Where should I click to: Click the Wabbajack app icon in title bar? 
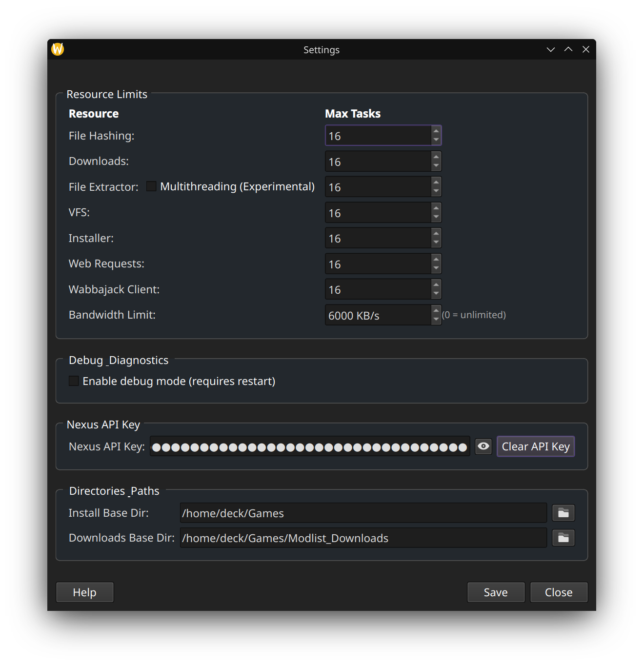click(x=58, y=49)
